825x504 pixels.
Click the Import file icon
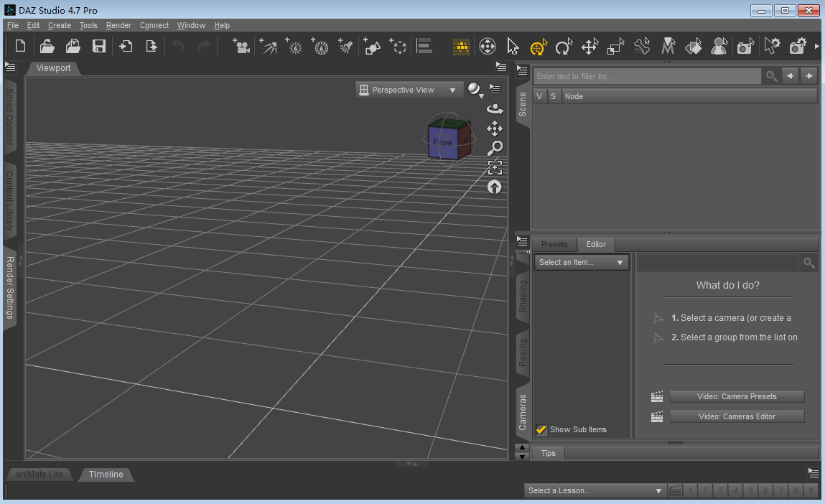coord(125,46)
